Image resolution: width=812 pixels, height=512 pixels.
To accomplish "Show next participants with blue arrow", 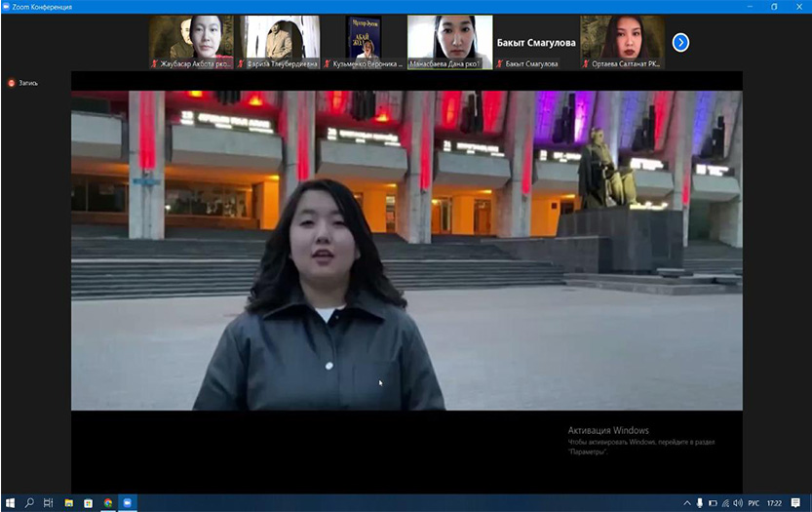I will tap(680, 42).
